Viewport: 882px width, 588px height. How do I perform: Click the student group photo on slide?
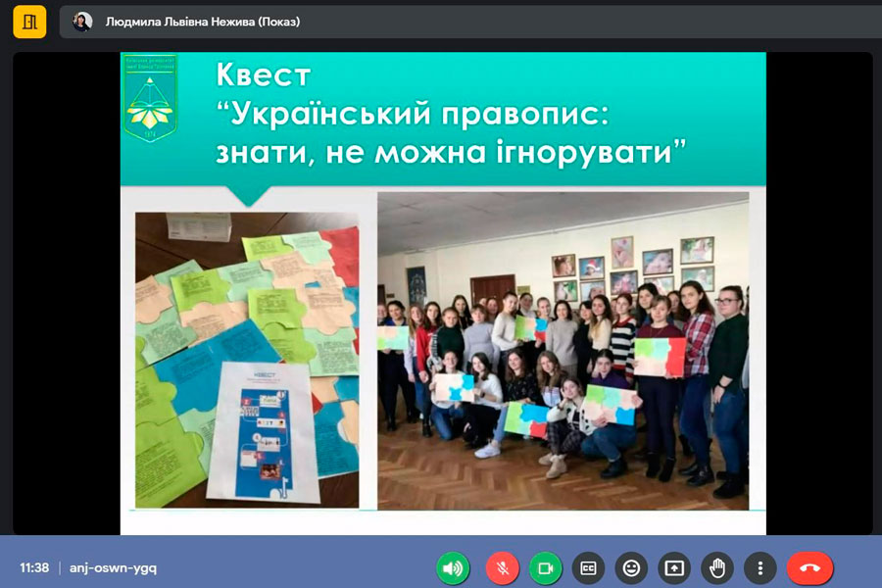click(563, 351)
